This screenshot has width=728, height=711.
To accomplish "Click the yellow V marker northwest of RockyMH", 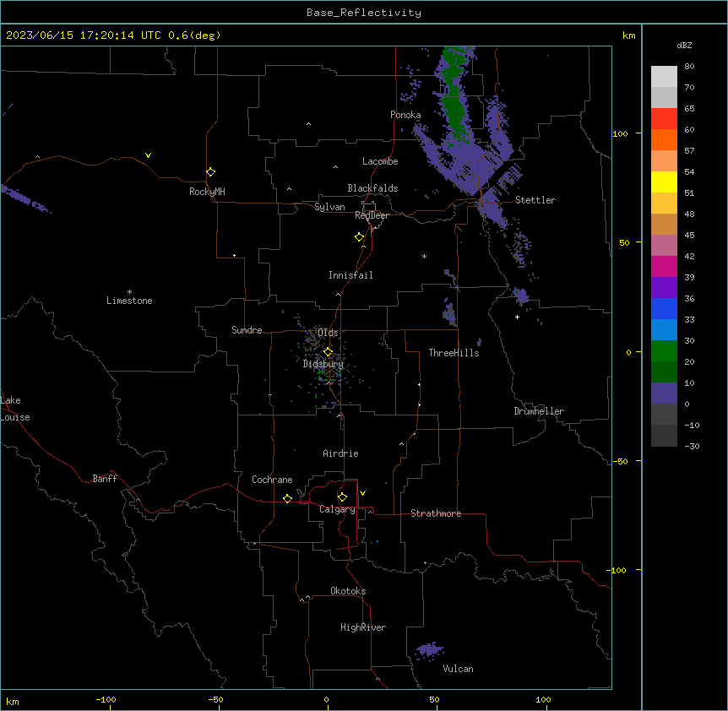I will [x=148, y=155].
